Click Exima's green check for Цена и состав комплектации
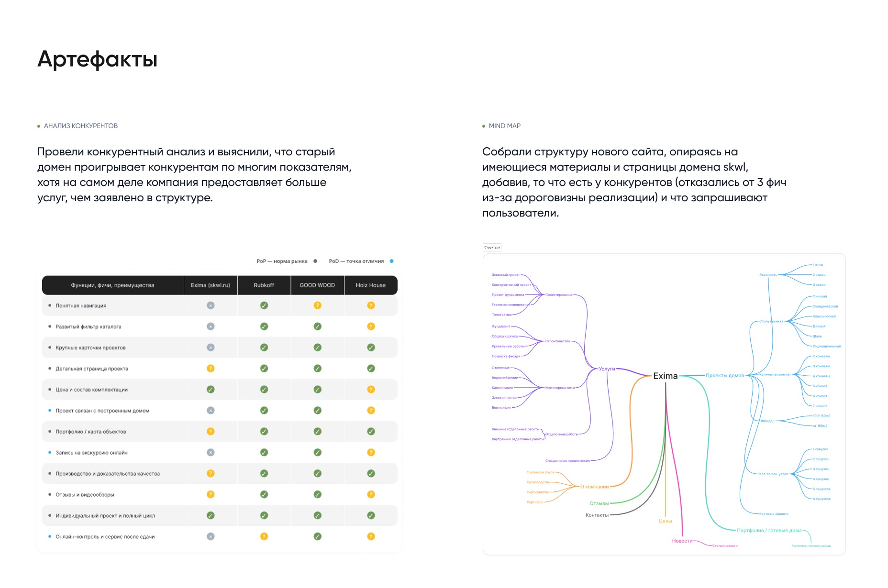The image size is (888, 588). pyautogui.click(x=211, y=390)
